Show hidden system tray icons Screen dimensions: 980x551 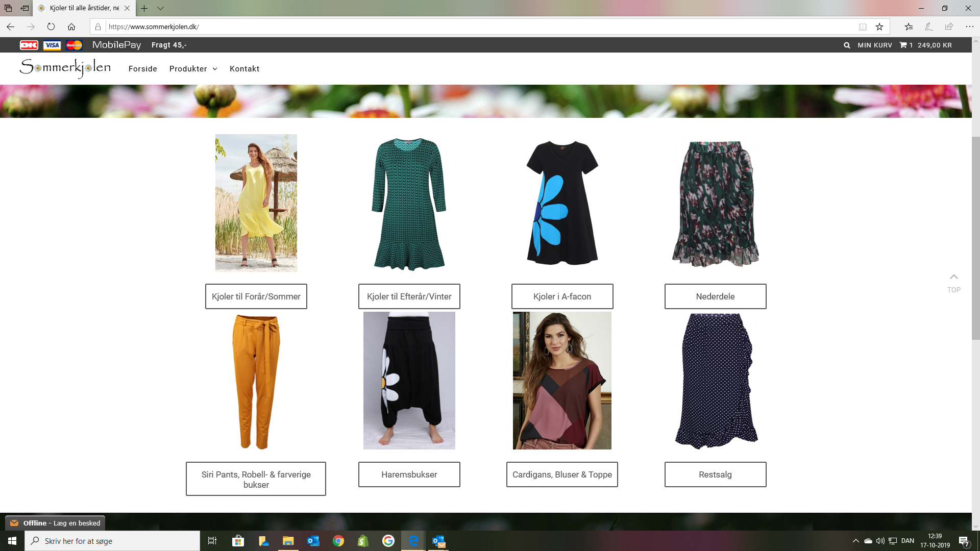[x=855, y=541]
